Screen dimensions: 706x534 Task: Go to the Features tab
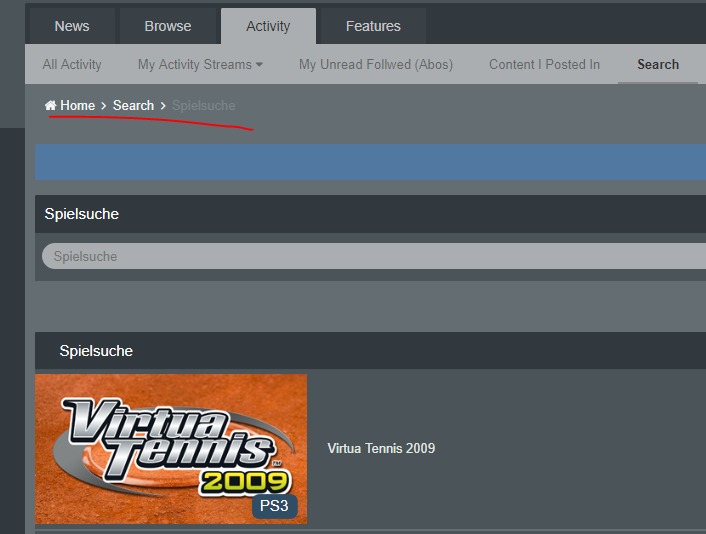pos(373,26)
